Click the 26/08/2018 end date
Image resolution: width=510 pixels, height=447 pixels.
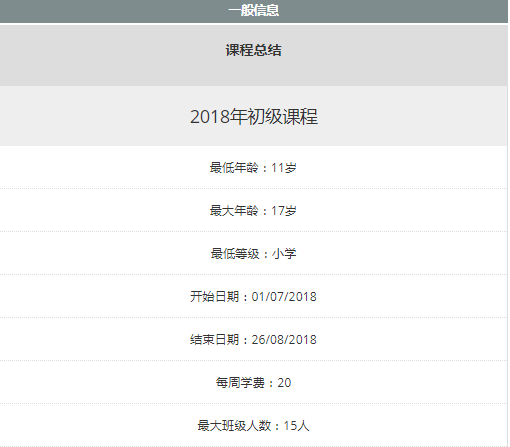click(x=284, y=340)
